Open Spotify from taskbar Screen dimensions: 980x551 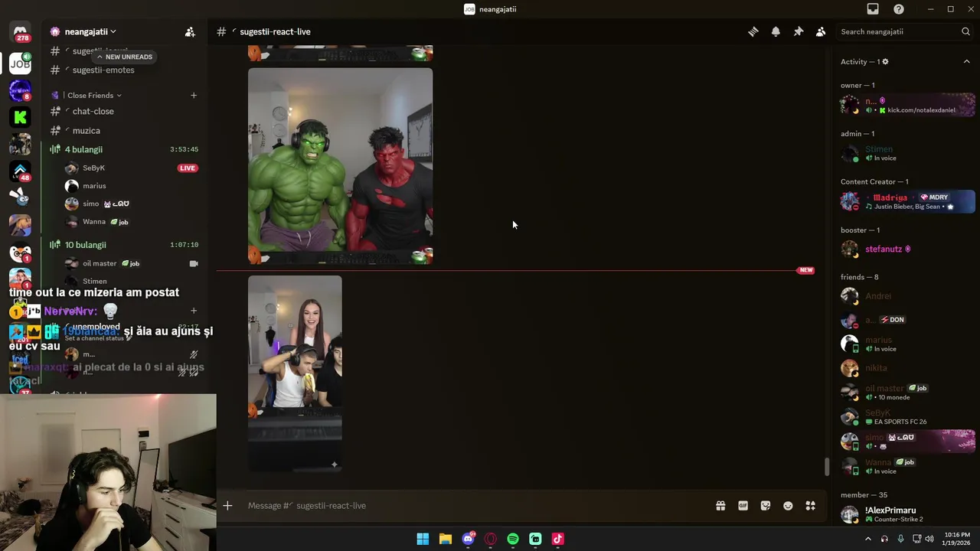[x=513, y=539]
